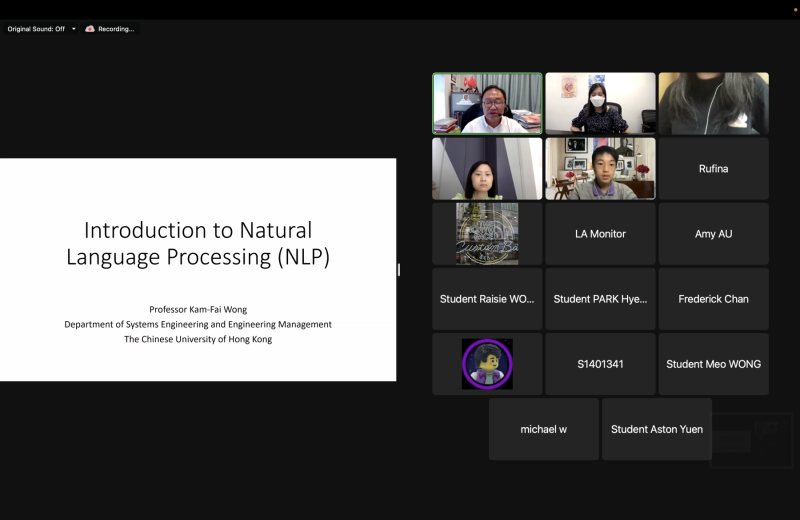Select the long-haired participant video tile
The height and width of the screenshot is (520, 800).
pyautogui.click(x=714, y=103)
